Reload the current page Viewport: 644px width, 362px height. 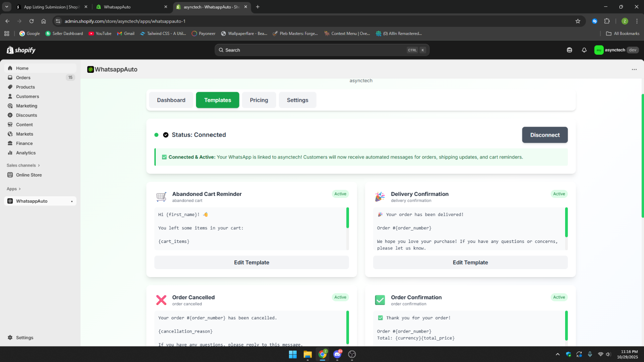pos(31,21)
